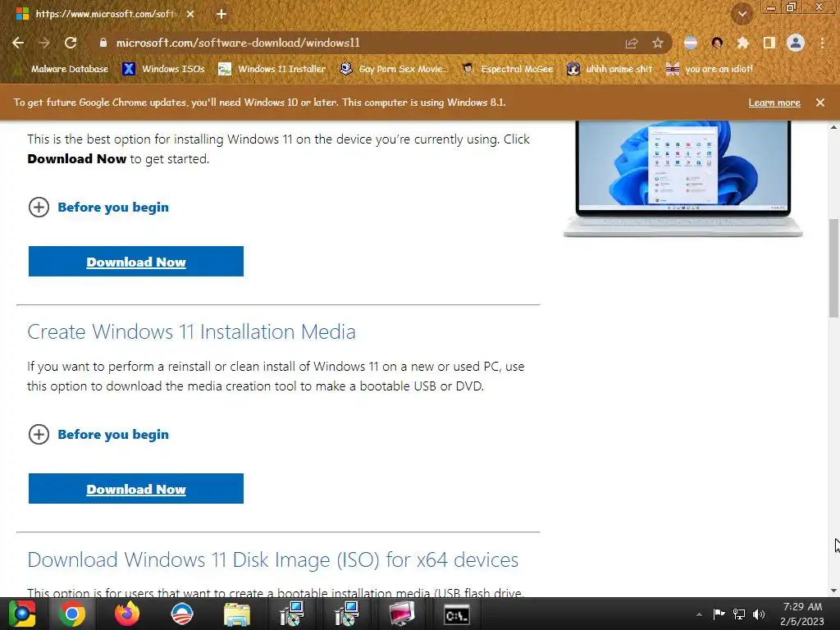Screen dimensions: 840x630
Task: Open the first installer setup taskbar icon
Action: (292, 614)
